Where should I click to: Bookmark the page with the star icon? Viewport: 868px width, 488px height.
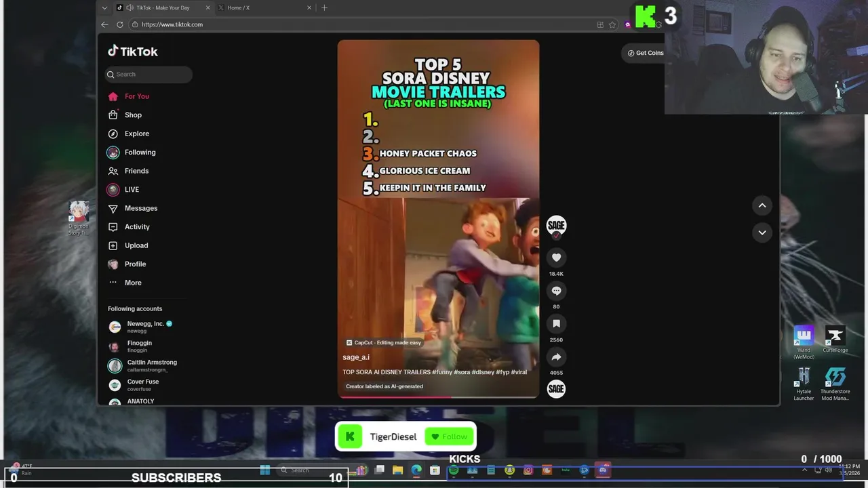tap(612, 24)
